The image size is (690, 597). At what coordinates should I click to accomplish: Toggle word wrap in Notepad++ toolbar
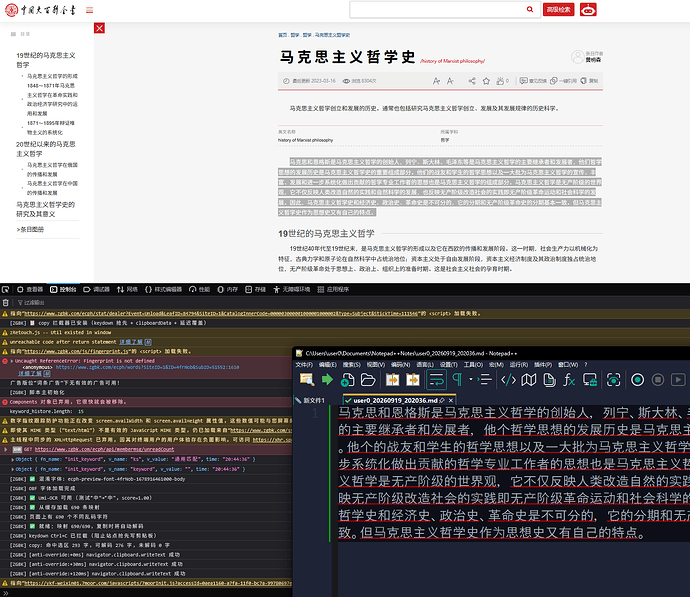(436, 379)
